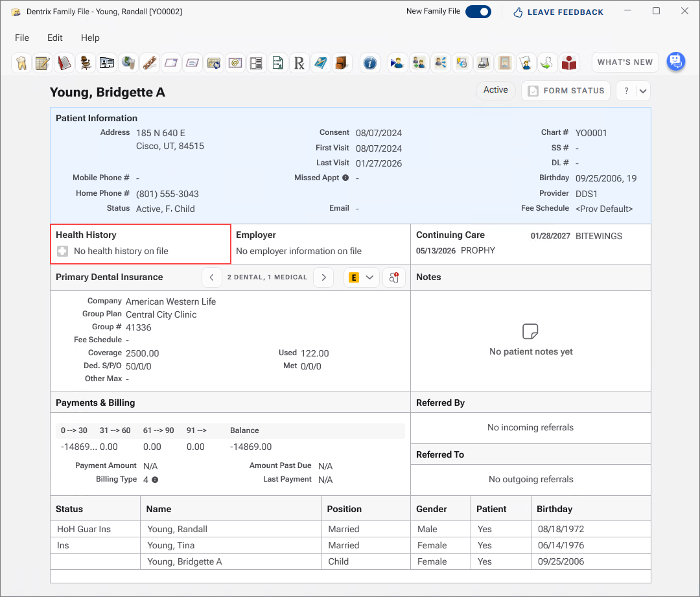
Task: Open the yellow E eligibility dropdown
Action: [x=361, y=277]
